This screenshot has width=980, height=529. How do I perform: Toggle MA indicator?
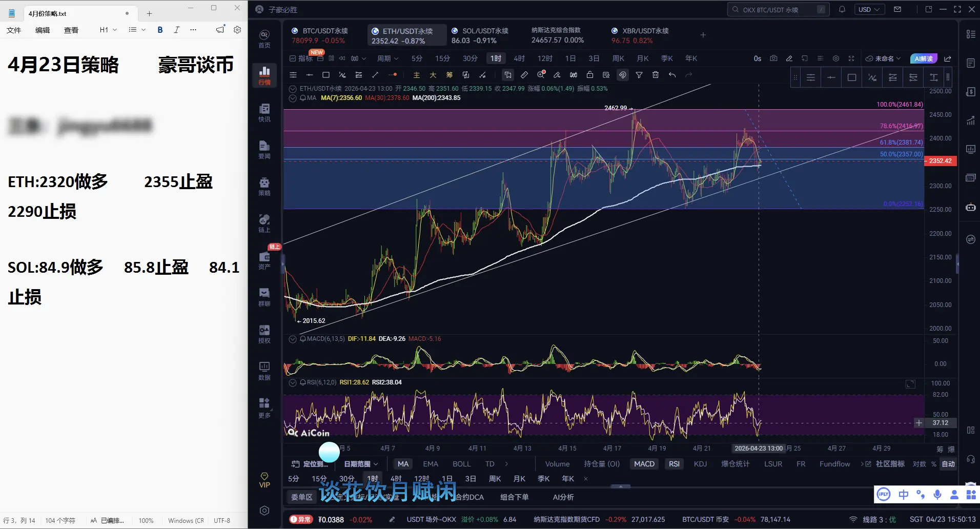click(403, 464)
